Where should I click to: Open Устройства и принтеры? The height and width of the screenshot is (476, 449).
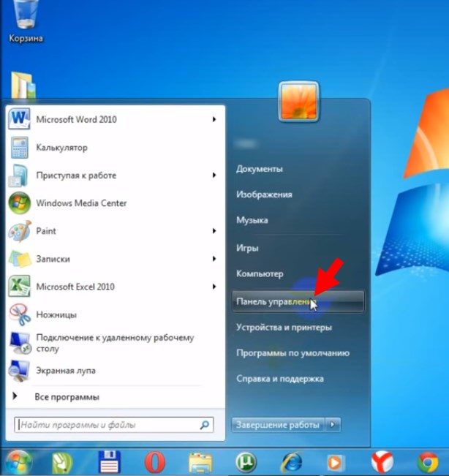(x=284, y=328)
